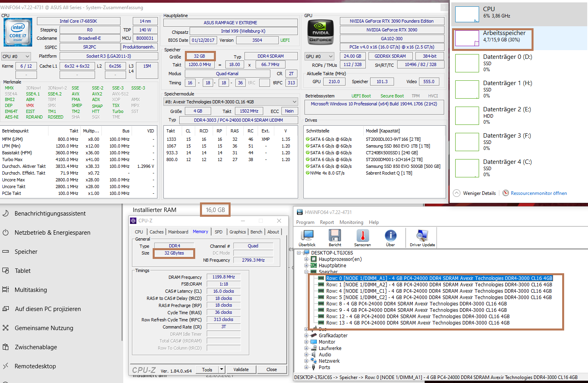
Task: Click the Tools button in CPU-Z
Action: 207,369
